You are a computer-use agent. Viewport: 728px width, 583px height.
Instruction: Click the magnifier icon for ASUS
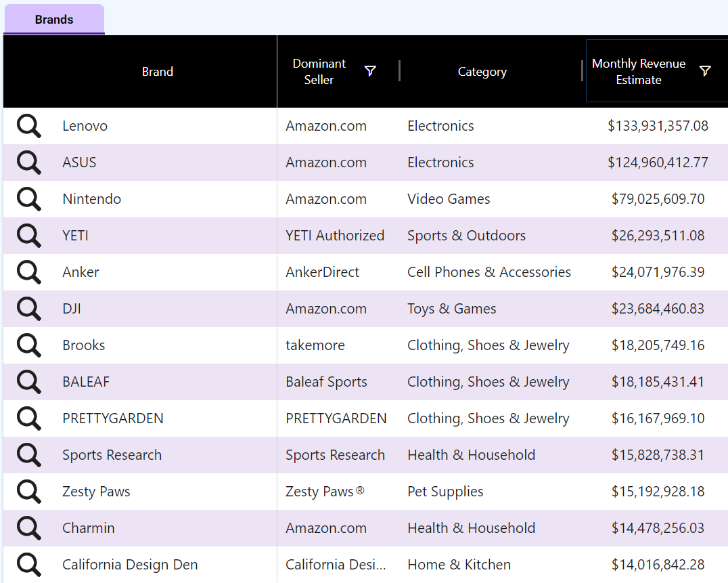(29, 163)
